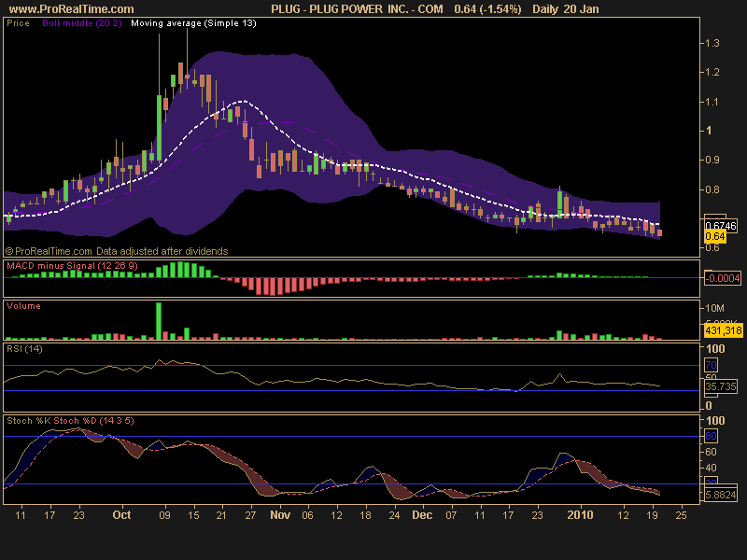The width and height of the screenshot is (747, 560).
Task: Click the 1.2 price axis label
Action: [x=712, y=73]
